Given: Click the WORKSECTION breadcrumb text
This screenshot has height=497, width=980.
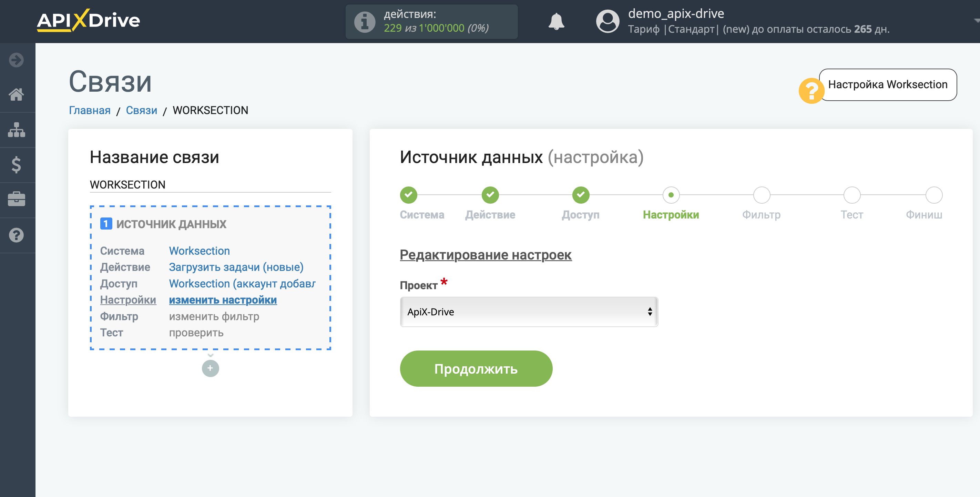Looking at the screenshot, I should [x=211, y=110].
